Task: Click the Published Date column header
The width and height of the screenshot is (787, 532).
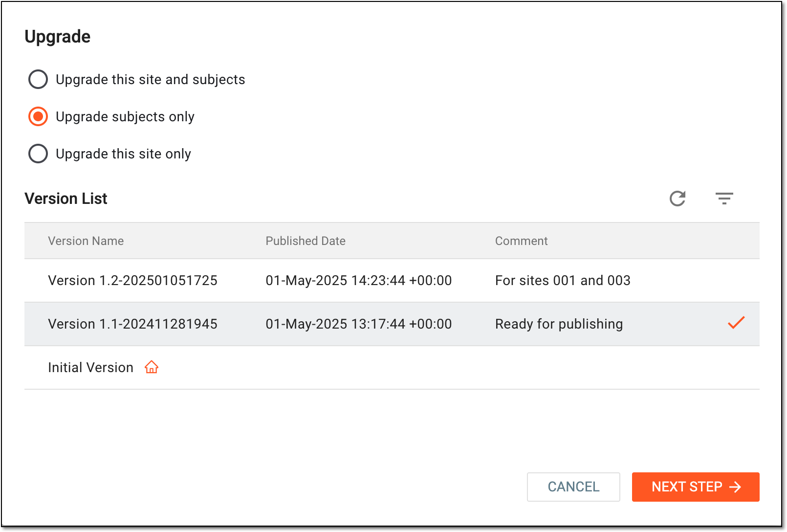Action: tap(306, 241)
